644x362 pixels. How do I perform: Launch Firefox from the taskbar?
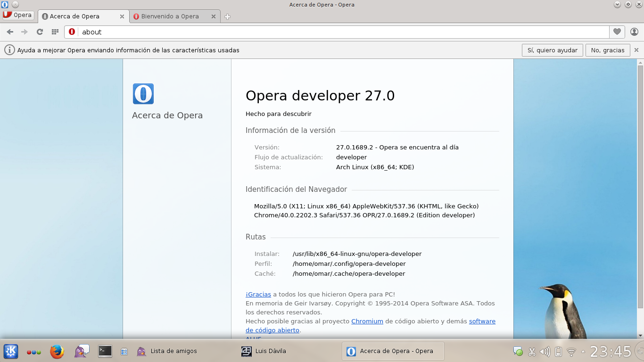(57, 351)
